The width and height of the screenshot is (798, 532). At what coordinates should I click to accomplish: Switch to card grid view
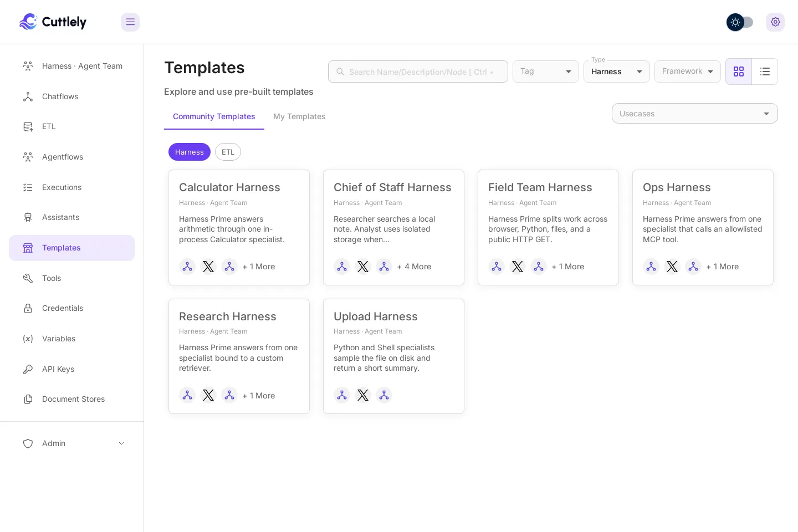[x=739, y=71]
